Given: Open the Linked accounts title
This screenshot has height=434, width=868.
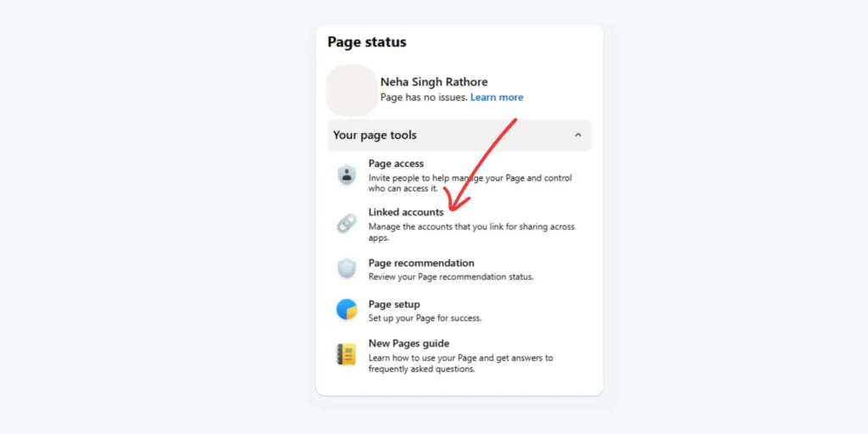Looking at the screenshot, I should coord(406,212).
